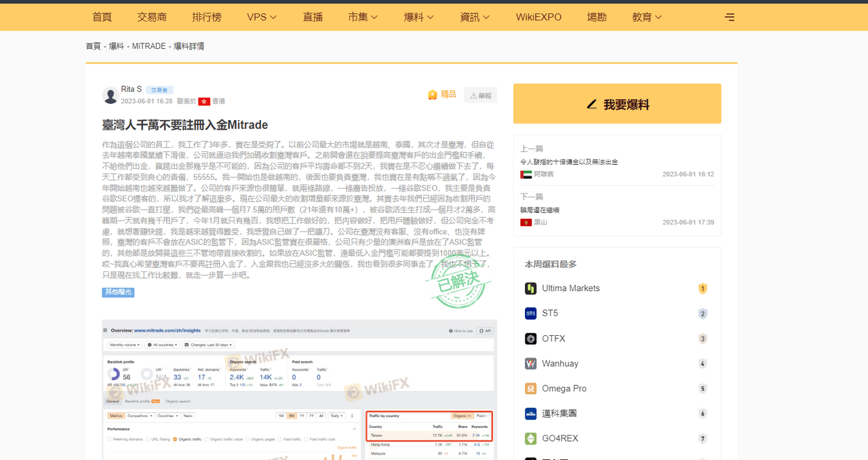Click Rita S author avatar

point(111,95)
